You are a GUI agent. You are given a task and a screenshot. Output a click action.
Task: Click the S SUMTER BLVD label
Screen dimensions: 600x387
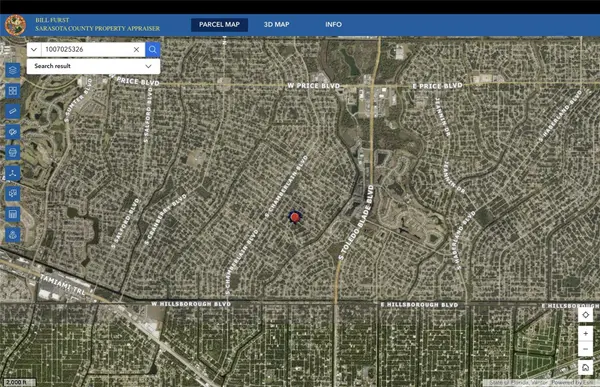point(78,101)
